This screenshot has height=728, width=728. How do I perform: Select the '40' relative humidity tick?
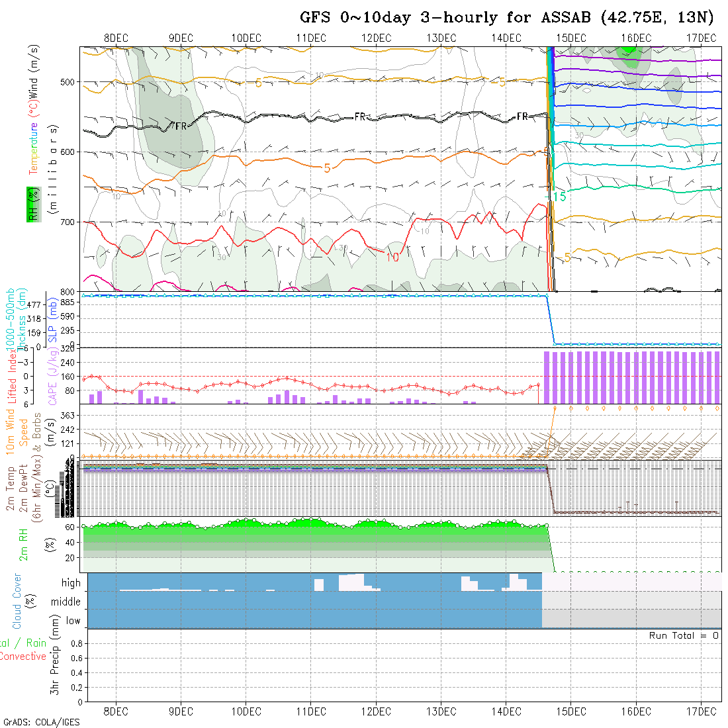(69, 542)
